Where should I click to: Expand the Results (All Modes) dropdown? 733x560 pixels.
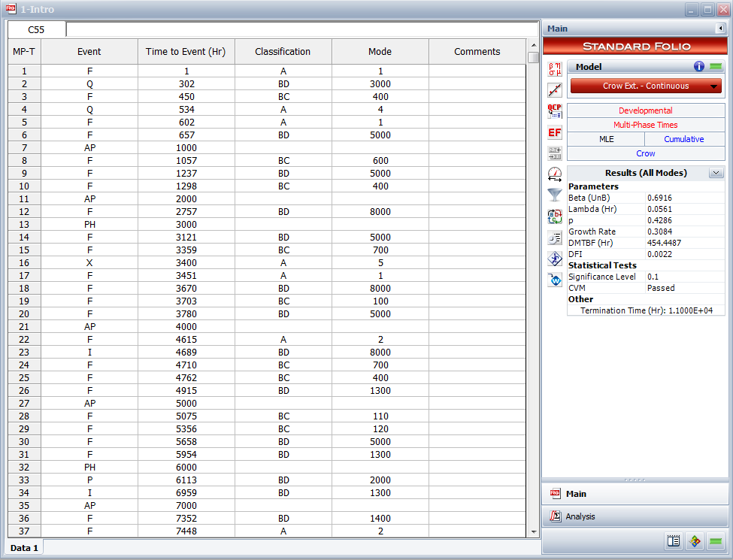(x=716, y=173)
